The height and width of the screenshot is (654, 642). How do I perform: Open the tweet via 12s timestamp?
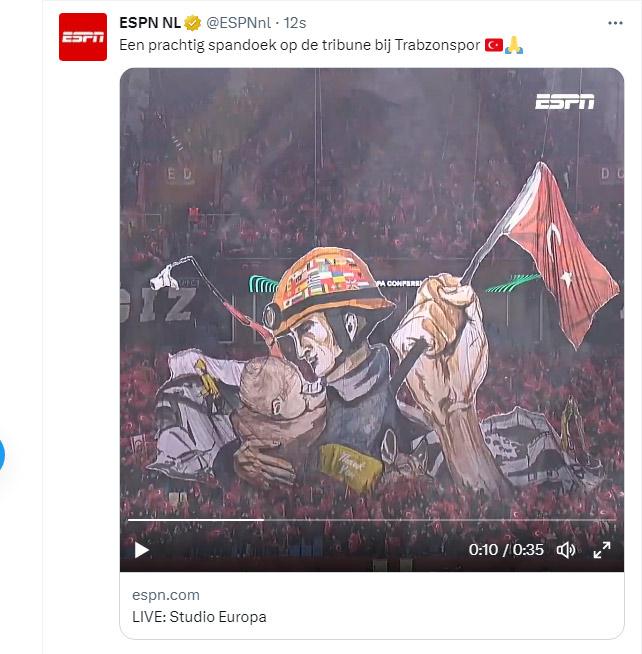coord(295,23)
